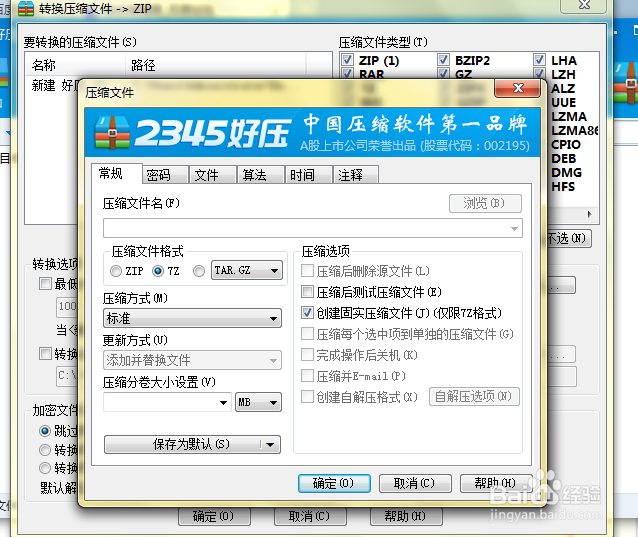Image resolution: width=638 pixels, height=537 pixels.
Task: Open the MB unit dropdown
Action: (258, 402)
